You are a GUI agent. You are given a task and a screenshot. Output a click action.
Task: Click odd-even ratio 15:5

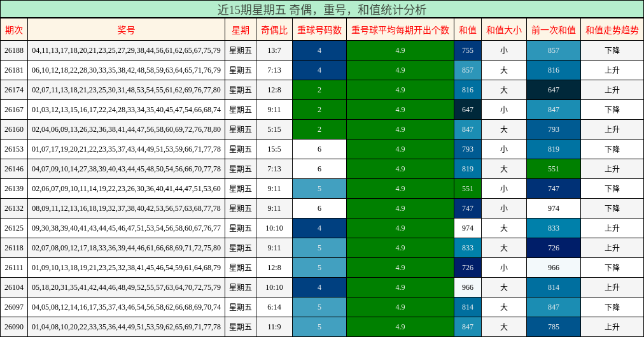coord(274,149)
